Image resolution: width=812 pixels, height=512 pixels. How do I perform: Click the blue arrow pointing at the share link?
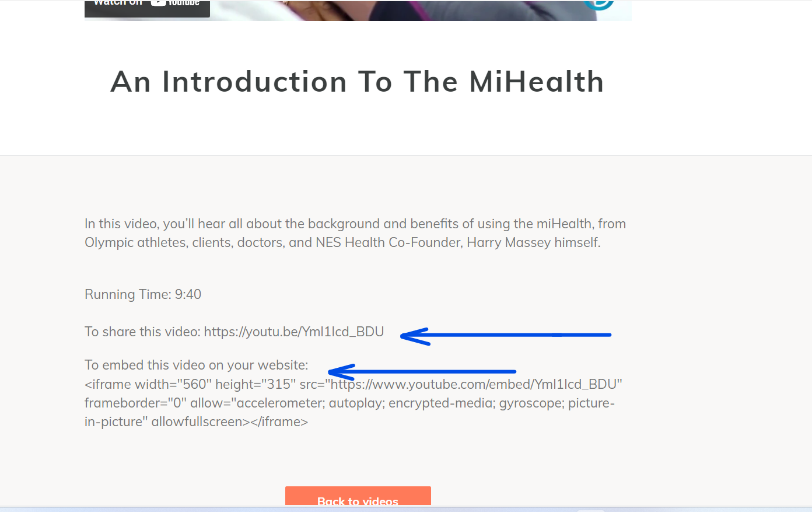tap(506, 336)
